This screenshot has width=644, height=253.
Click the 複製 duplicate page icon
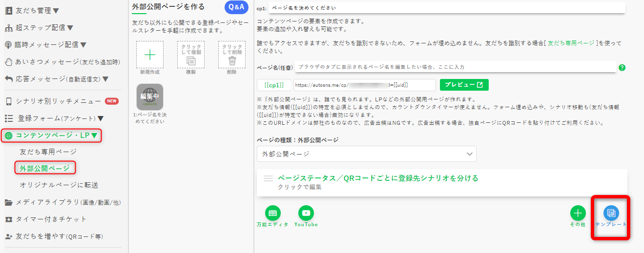coord(191,55)
